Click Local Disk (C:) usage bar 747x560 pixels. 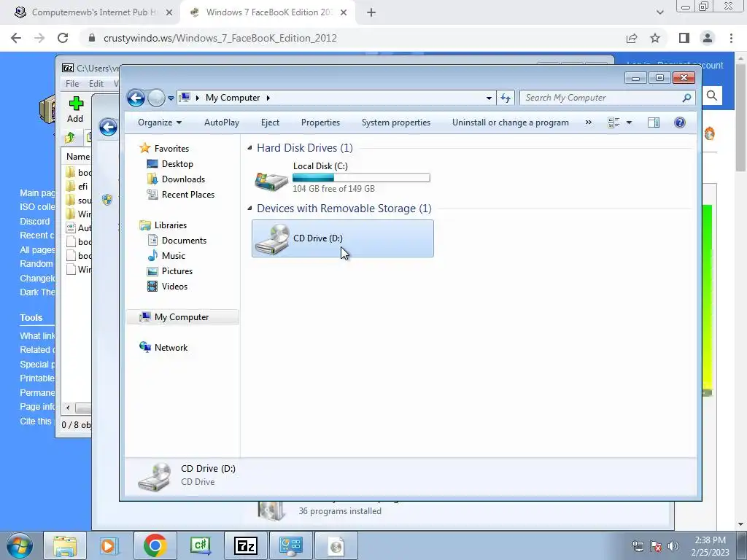(x=361, y=178)
